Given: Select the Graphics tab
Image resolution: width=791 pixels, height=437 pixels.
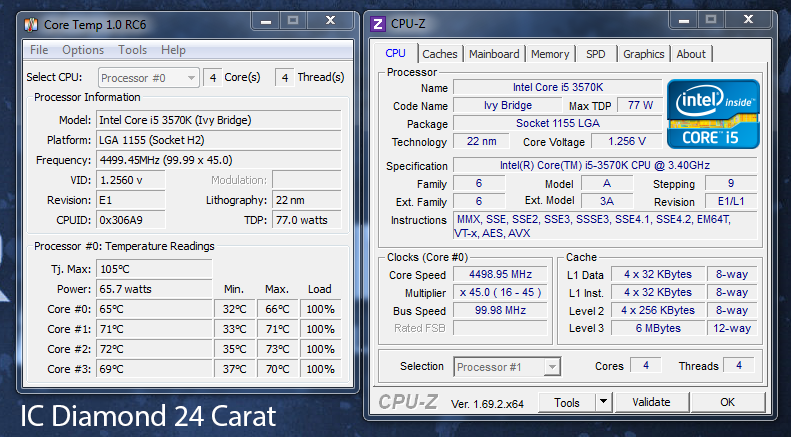Looking at the screenshot, I should click(x=643, y=54).
